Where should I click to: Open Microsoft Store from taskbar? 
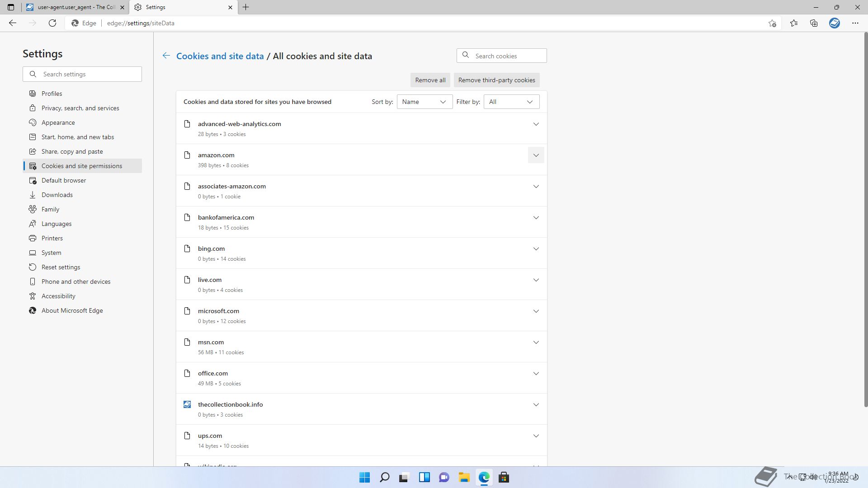click(504, 477)
